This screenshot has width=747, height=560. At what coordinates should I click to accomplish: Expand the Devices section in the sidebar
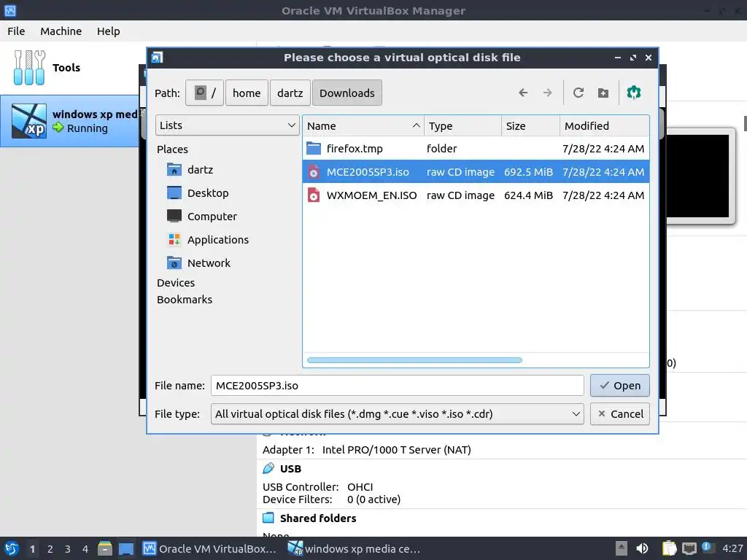coord(176,283)
